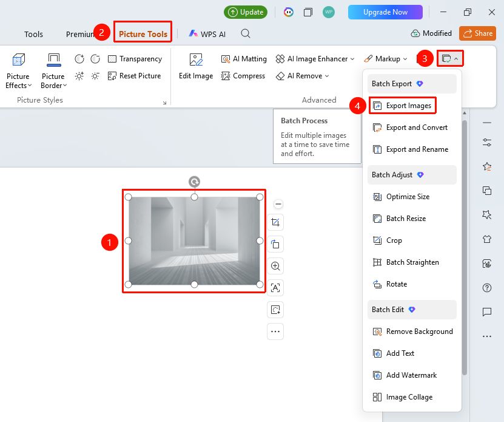The height and width of the screenshot is (422, 504).
Task: Click the Compress tool
Action: pos(243,76)
